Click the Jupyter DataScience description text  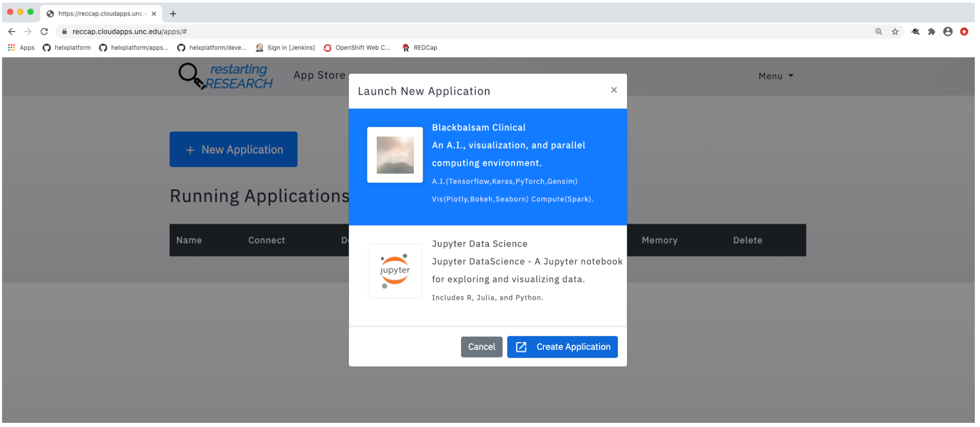[527, 270]
